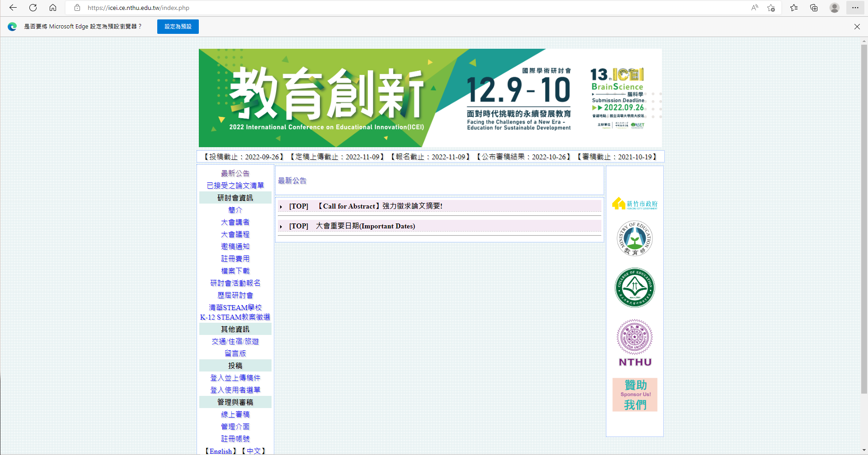
Task: Open 管理介面 admin interface
Action: (235, 427)
